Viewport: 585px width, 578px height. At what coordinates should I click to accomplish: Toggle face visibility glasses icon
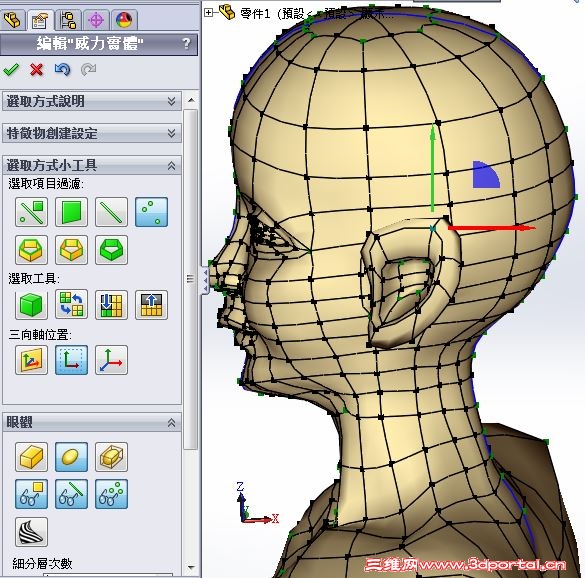[x=31, y=494]
